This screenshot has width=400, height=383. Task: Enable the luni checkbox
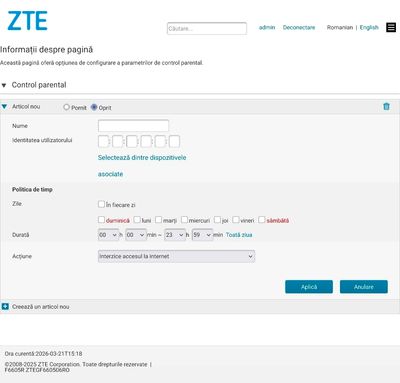[137, 220]
